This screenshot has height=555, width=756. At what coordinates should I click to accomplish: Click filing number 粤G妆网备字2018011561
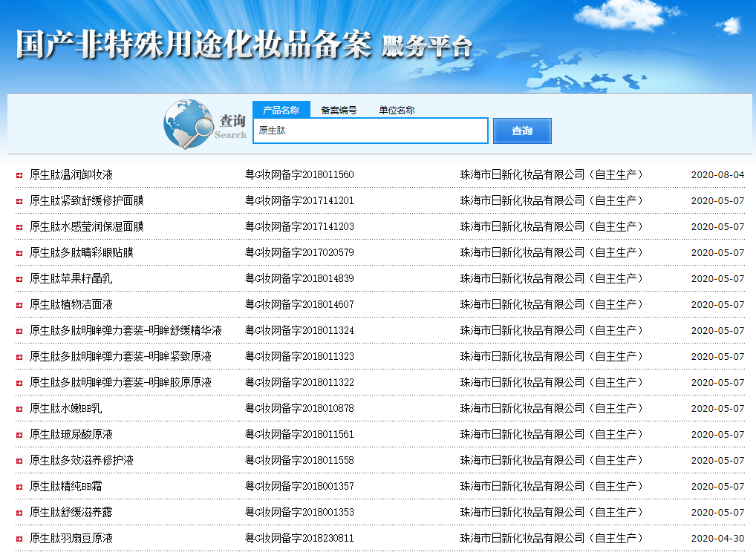(299, 435)
